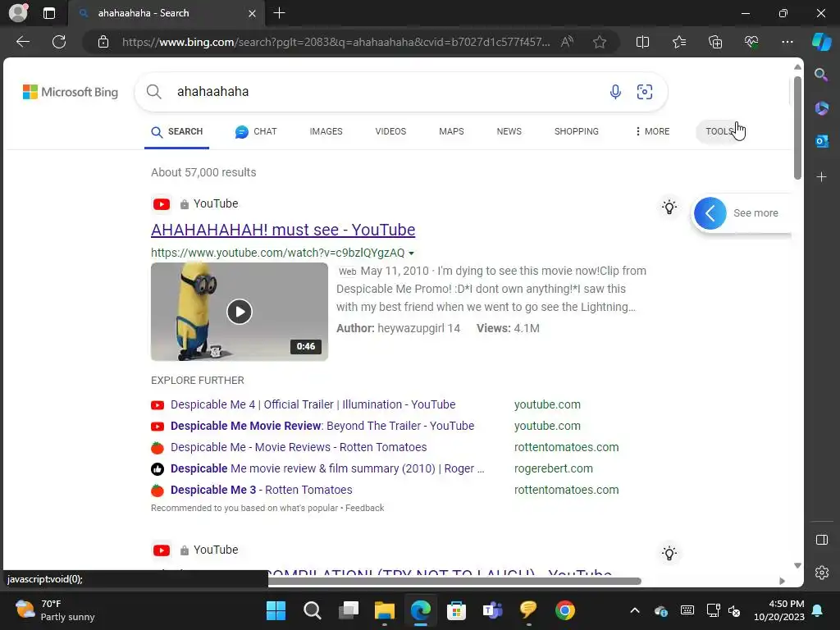Click the horizontal page scrollbar
The width and height of the screenshot is (840, 630).
tap(454, 581)
